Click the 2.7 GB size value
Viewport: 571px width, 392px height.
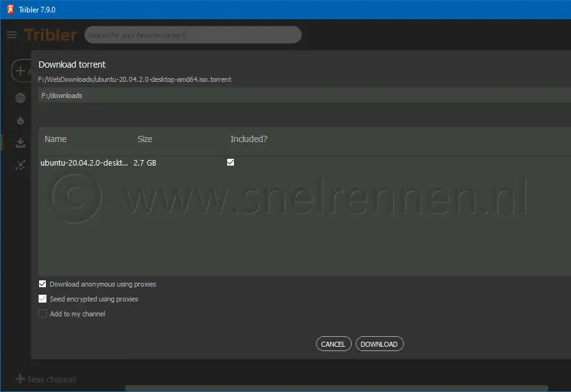[x=145, y=163]
